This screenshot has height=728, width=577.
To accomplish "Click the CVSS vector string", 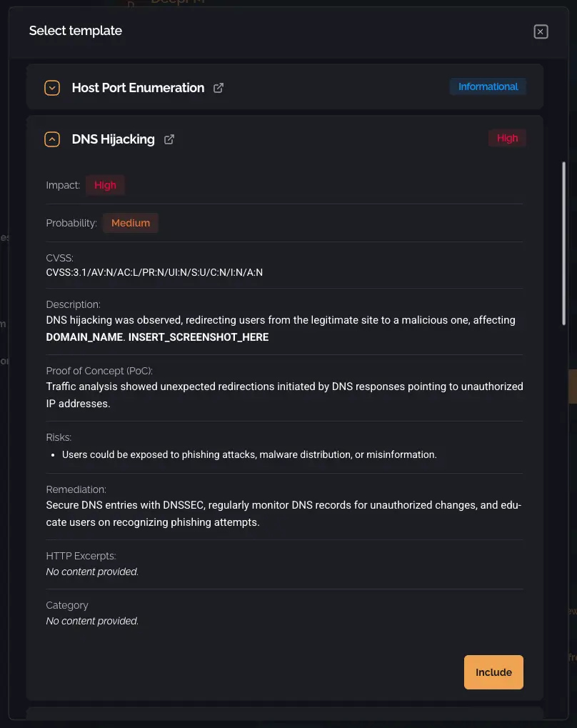I will click(154, 272).
